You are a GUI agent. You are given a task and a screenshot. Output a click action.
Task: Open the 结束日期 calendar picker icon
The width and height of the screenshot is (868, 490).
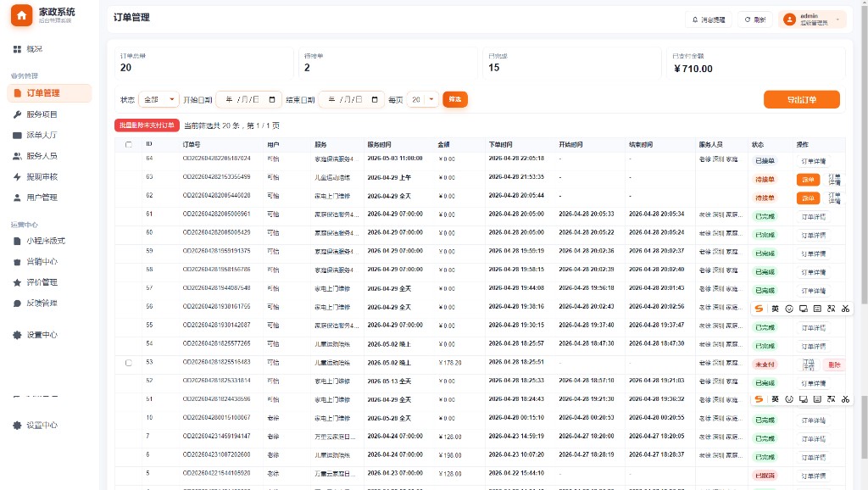[375, 100]
